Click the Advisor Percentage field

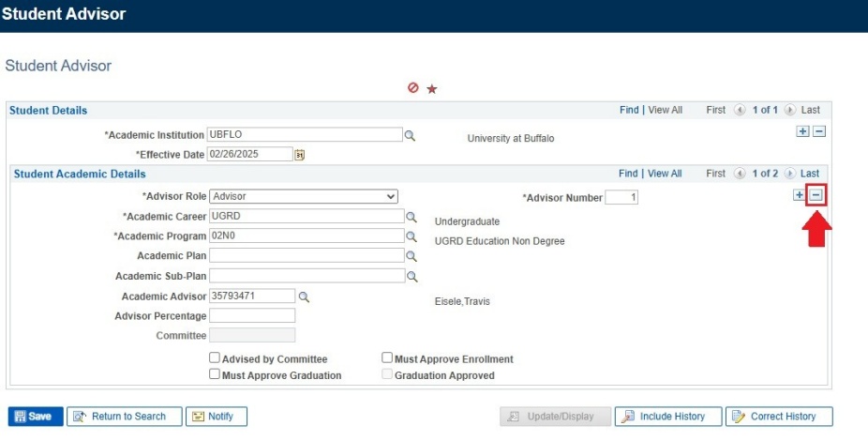[x=252, y=315]
